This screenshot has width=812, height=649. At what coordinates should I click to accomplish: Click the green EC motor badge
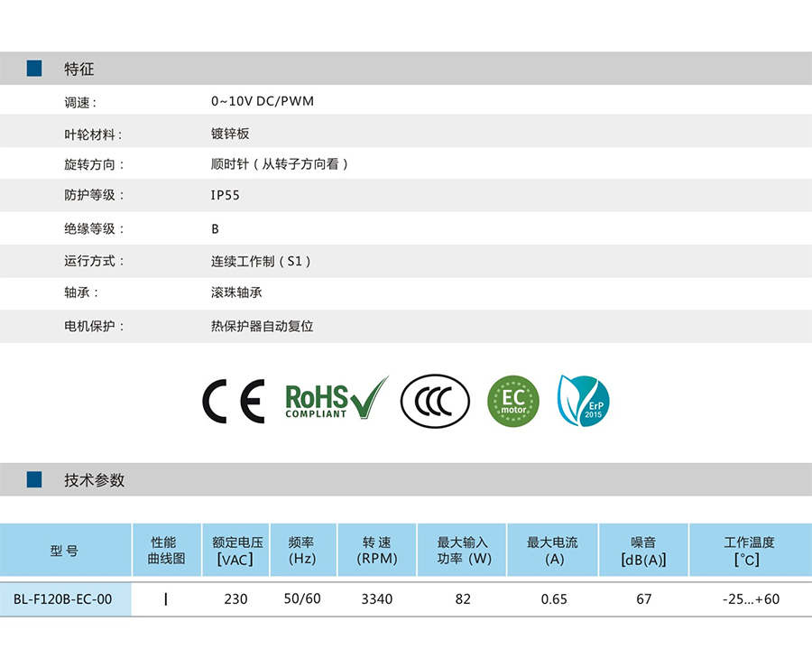(x=512, y=402)
